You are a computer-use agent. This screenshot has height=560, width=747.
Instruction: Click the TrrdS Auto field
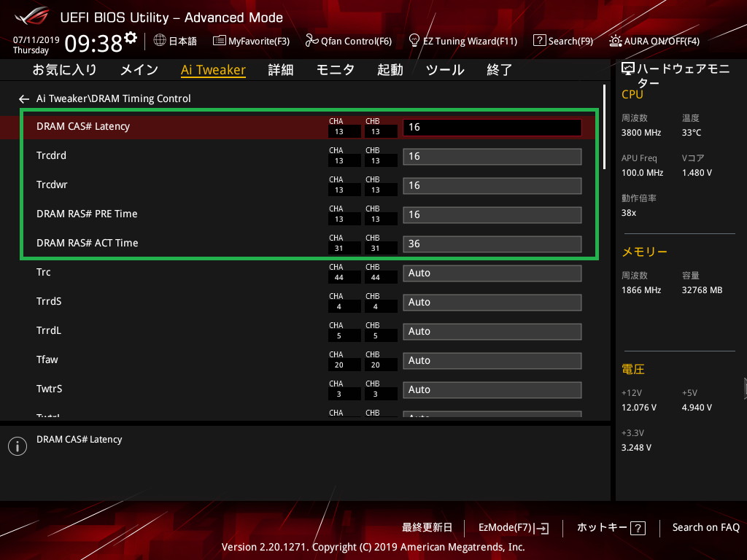tap(492, 303)
